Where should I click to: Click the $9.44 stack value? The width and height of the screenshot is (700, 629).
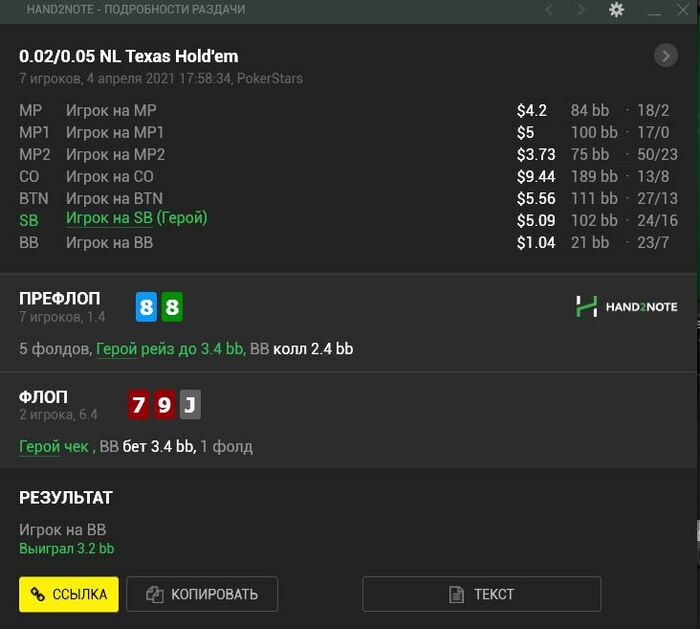(536, 176)
